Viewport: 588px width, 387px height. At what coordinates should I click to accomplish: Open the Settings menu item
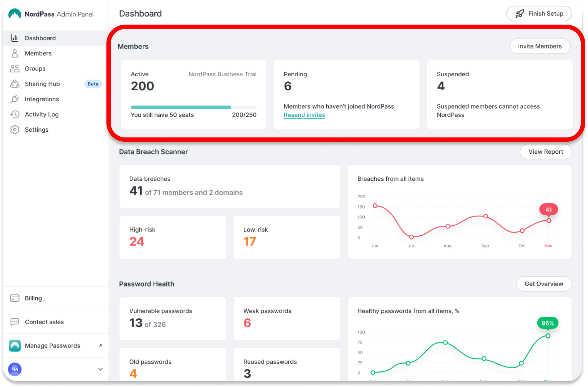click(55, 129)
